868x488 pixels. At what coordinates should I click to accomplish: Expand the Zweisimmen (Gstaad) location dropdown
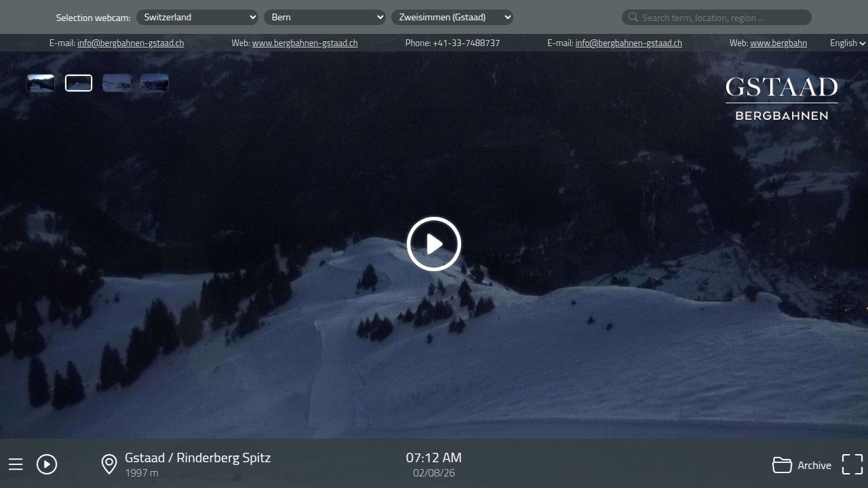(452, 18)
